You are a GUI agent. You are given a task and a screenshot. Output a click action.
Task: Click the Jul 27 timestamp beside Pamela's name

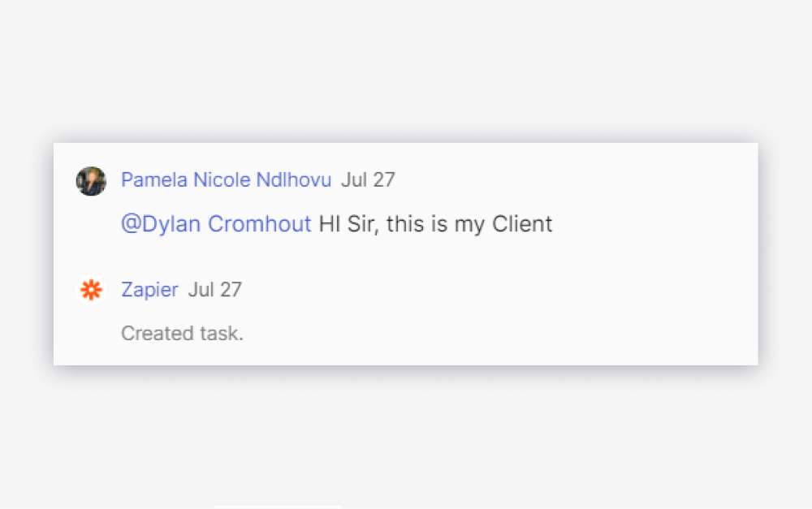point(368,180)
